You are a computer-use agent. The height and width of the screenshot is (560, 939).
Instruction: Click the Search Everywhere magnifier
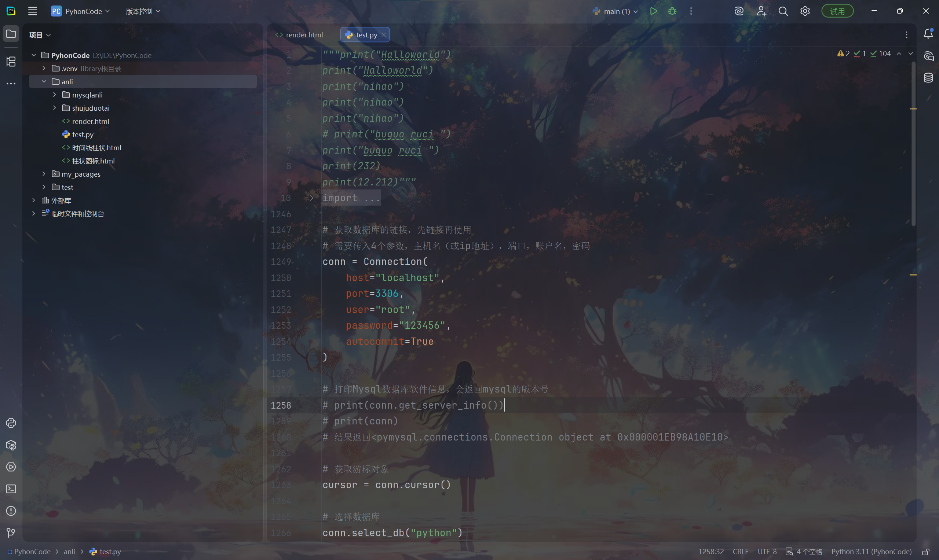[783, 11]
